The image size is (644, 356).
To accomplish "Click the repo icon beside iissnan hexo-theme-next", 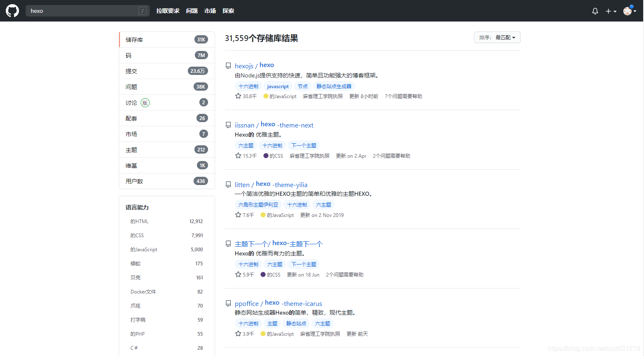I will 228,125.
